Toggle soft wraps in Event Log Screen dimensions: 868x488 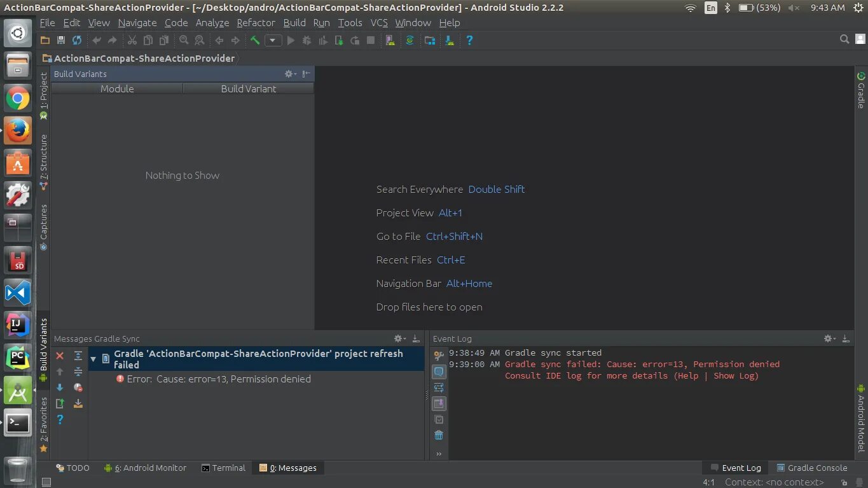tap(439, 387)
